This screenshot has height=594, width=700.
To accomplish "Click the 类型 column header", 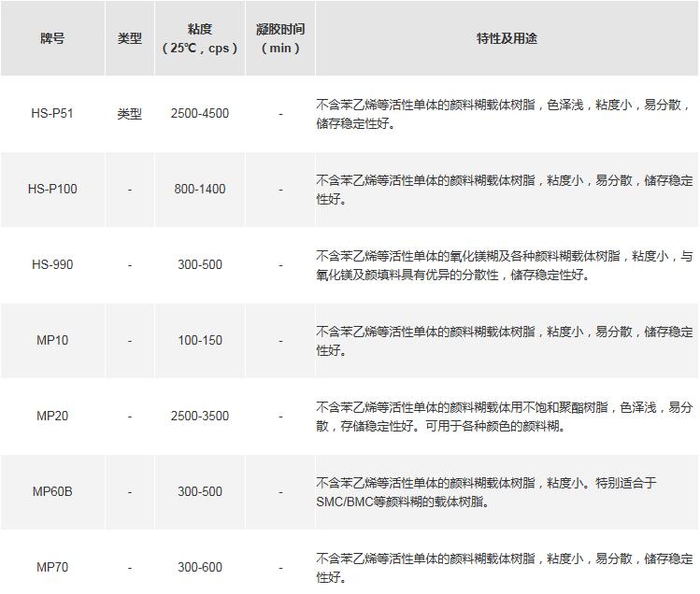I will click(x=130, y=38).
